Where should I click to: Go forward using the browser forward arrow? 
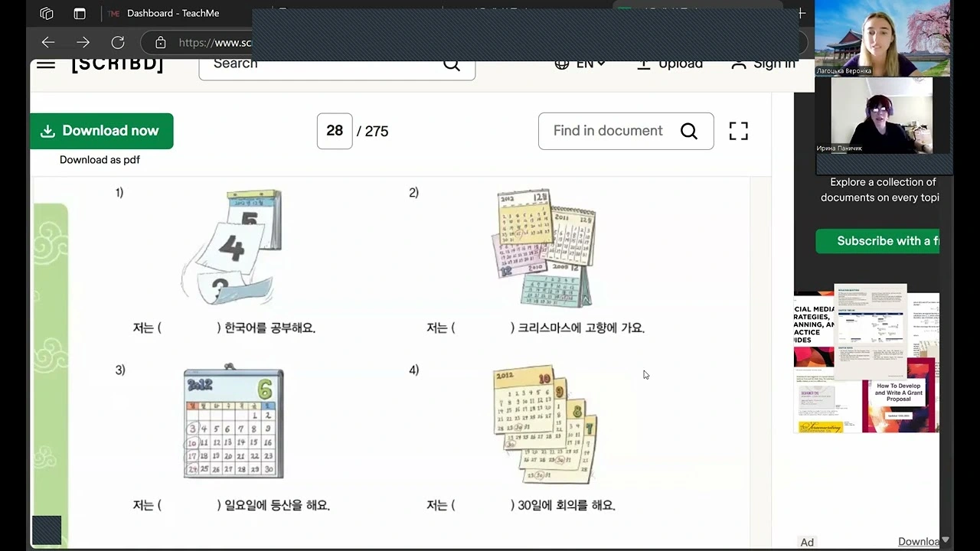pyautogui.click(x=83, y=42)
